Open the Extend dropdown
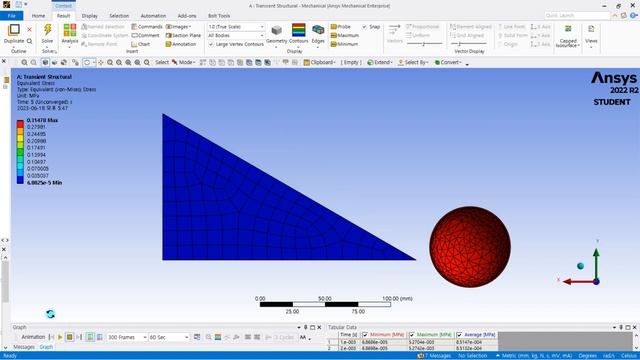This screenshot has width=640, height=360. coord(380,62)
